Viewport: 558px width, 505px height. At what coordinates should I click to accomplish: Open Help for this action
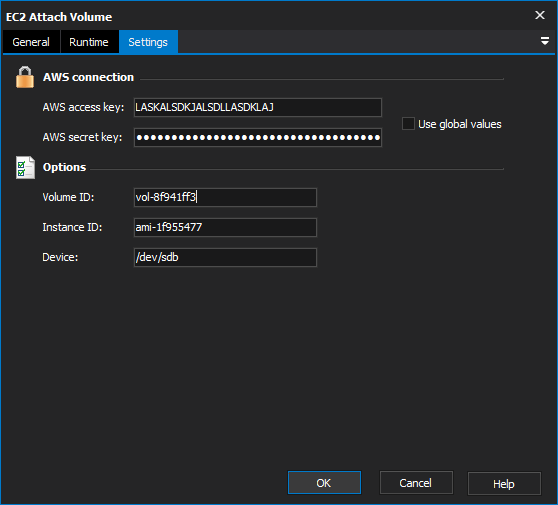pos(504,484)
